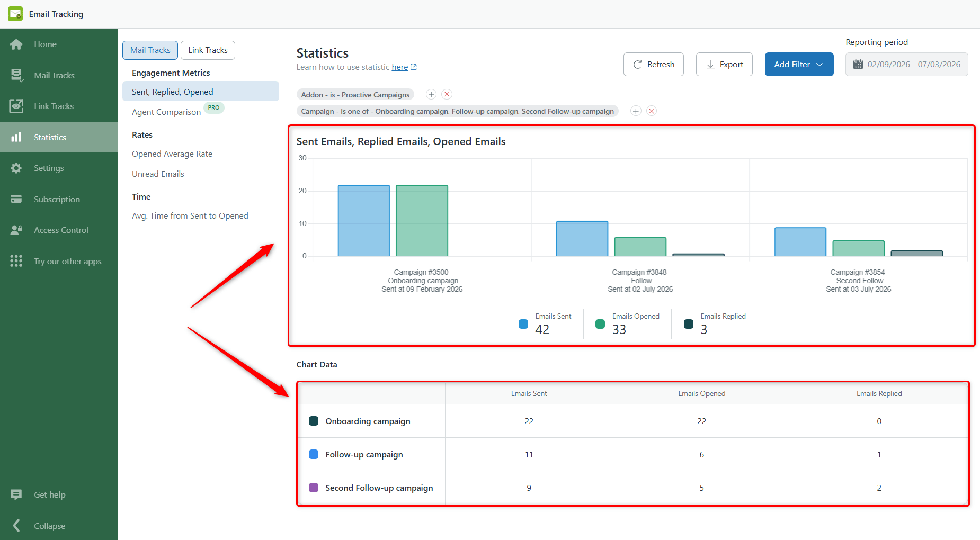Click the Try our other apps grid icon
Viewport: 980px width, 540px height.
(x=16, y=261)
